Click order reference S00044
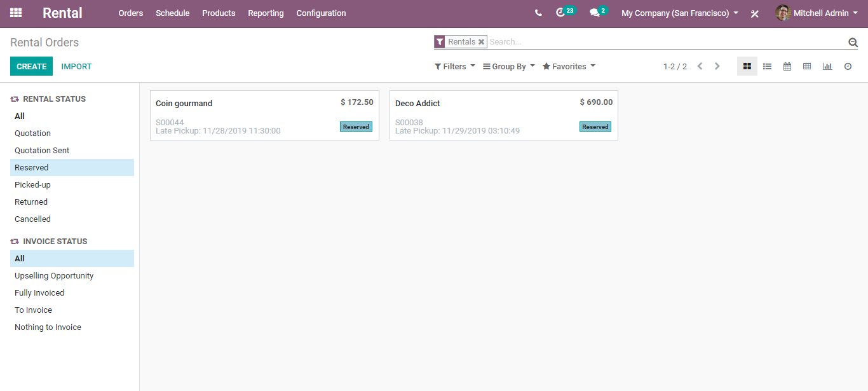 pyautogui.click(x=170, y=123)
